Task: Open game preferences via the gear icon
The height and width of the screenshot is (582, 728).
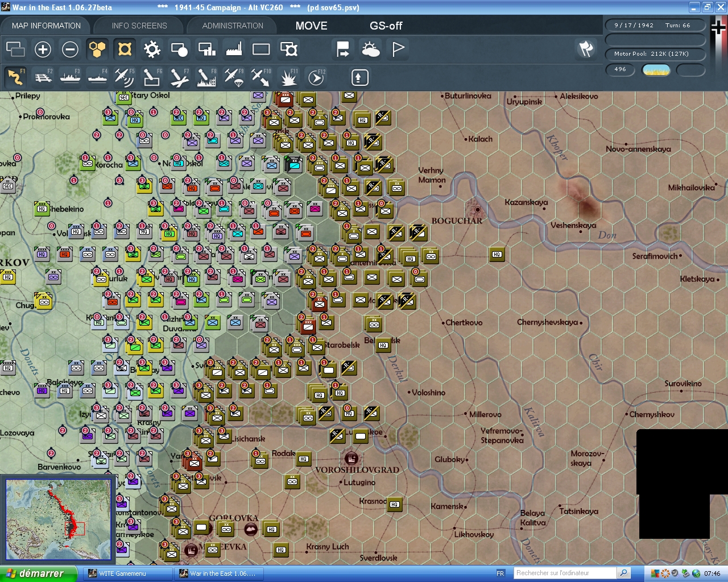Action: click(151, 49)
